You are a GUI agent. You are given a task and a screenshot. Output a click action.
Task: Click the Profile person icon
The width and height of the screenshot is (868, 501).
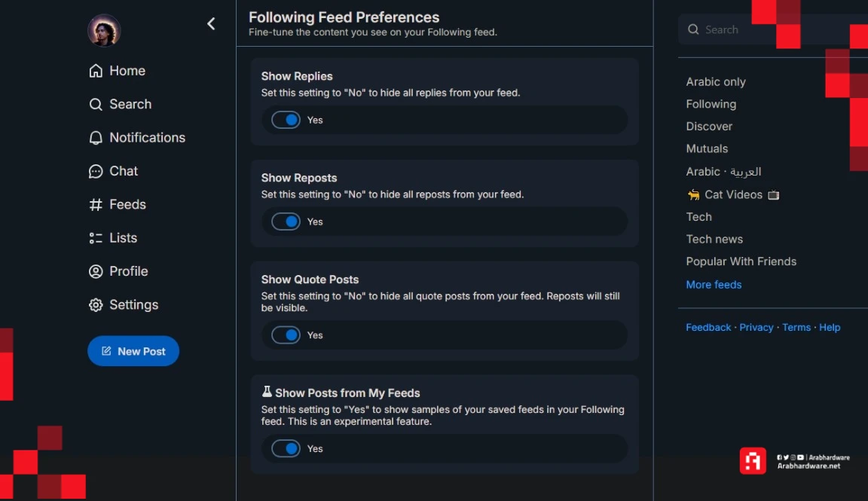[96, 271]
